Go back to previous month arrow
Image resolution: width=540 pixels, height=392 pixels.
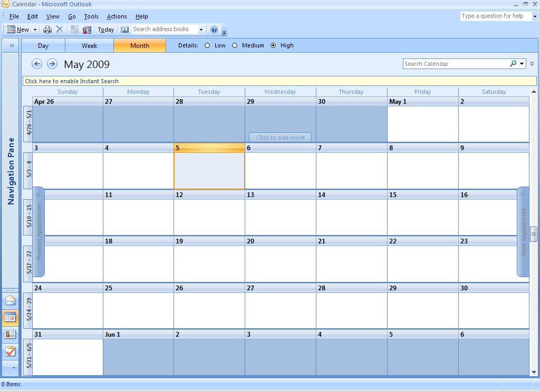pos(37,64)
